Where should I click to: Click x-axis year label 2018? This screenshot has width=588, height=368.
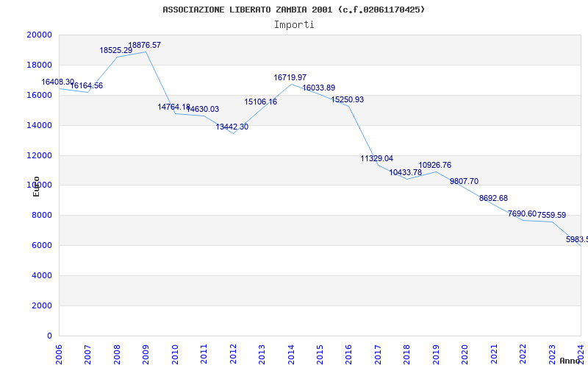tap(407, 354)
